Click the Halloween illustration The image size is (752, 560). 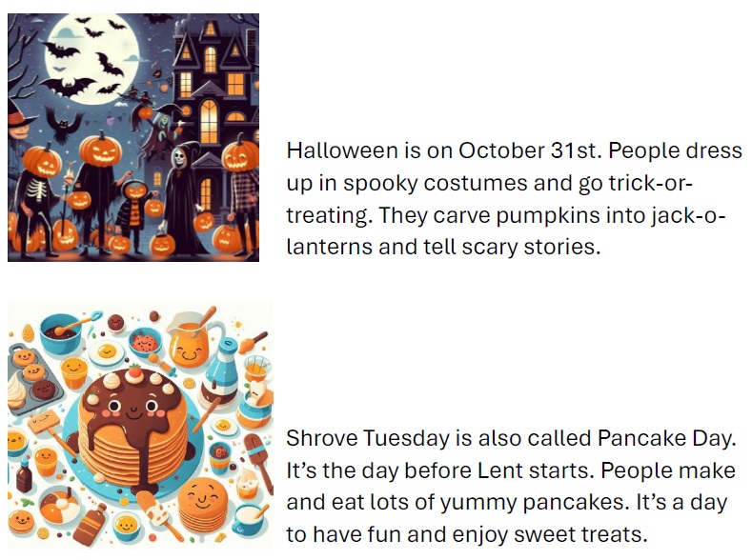133,137
